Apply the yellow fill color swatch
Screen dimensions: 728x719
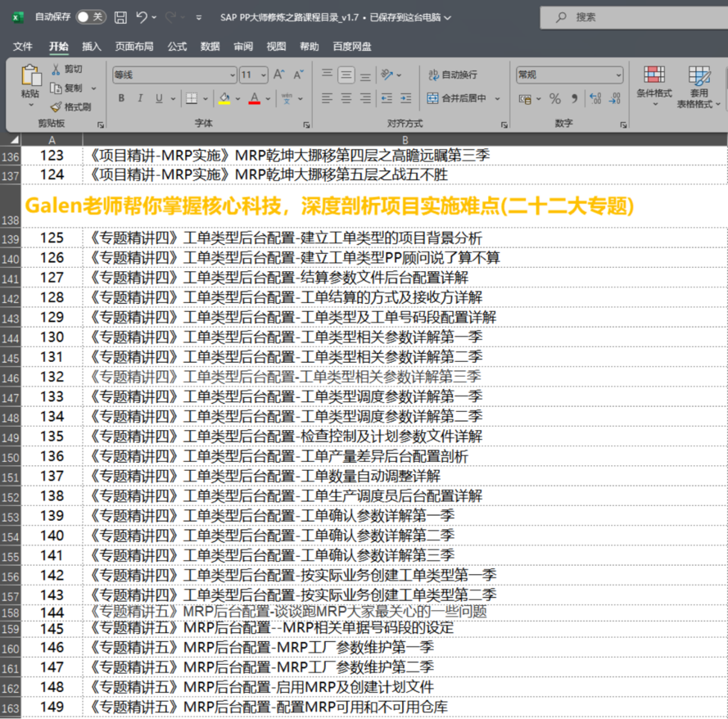pyautogui.click(x=224, y=98)
